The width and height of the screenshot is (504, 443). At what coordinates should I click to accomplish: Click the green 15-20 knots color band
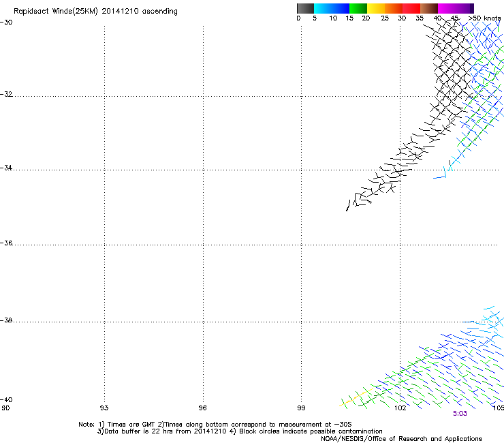pos(358,8)
